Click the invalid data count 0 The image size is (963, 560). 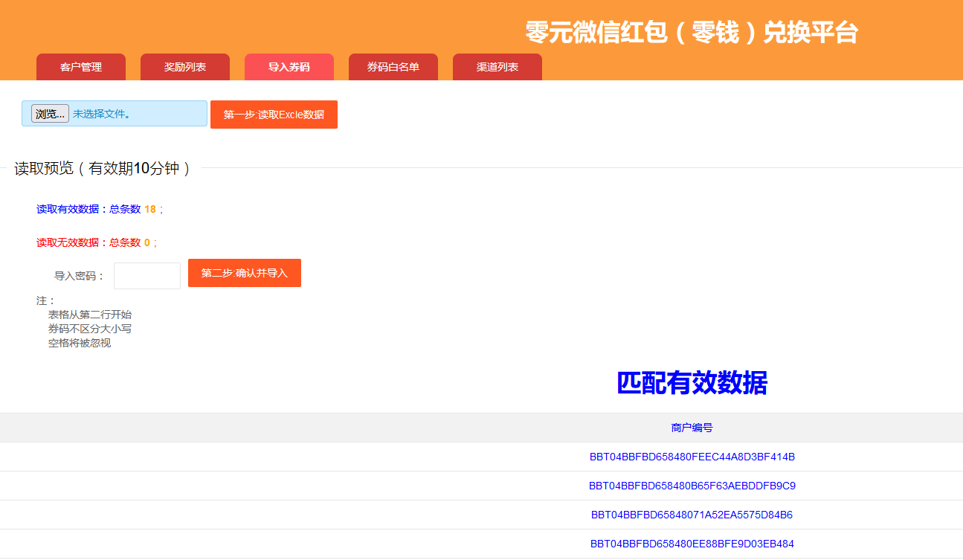pos(147,242)
